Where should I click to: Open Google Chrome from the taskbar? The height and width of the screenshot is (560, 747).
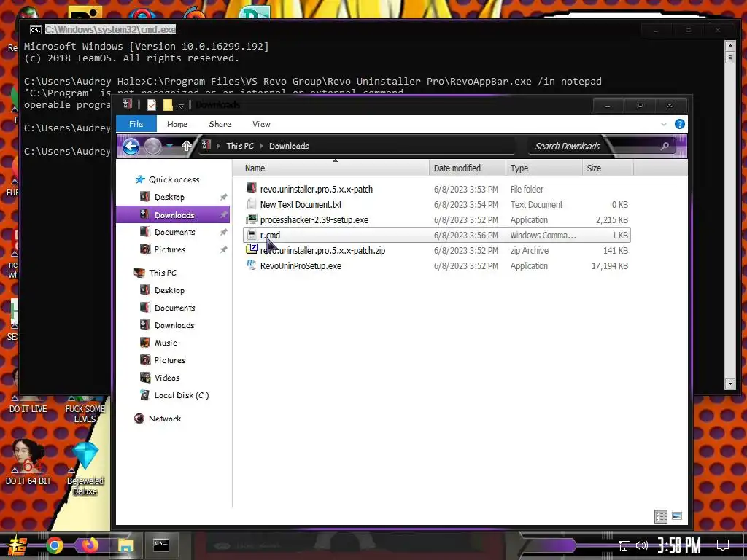pyautogui.click(x=54, y=545)
